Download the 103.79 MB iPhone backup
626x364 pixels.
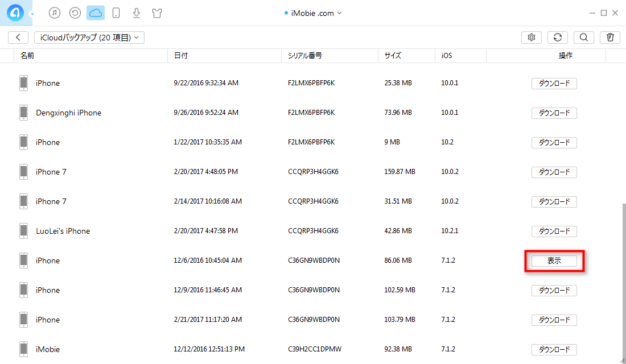554,320
